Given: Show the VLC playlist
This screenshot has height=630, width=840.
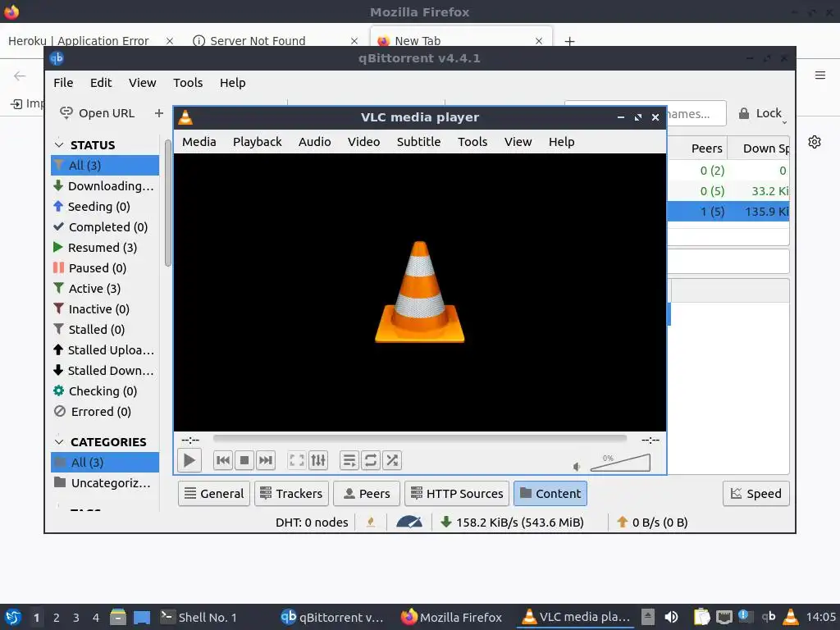Looking at the screenshot, I should [349, 460].
